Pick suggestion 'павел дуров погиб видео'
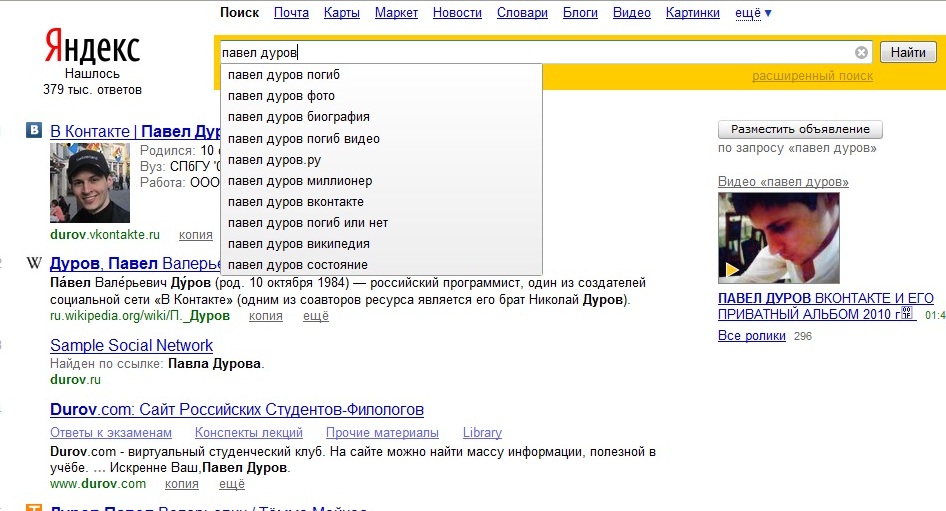Image resolution: width=946 pixels, height=511 pixels. pyautogui.click(x=381, y=139)
